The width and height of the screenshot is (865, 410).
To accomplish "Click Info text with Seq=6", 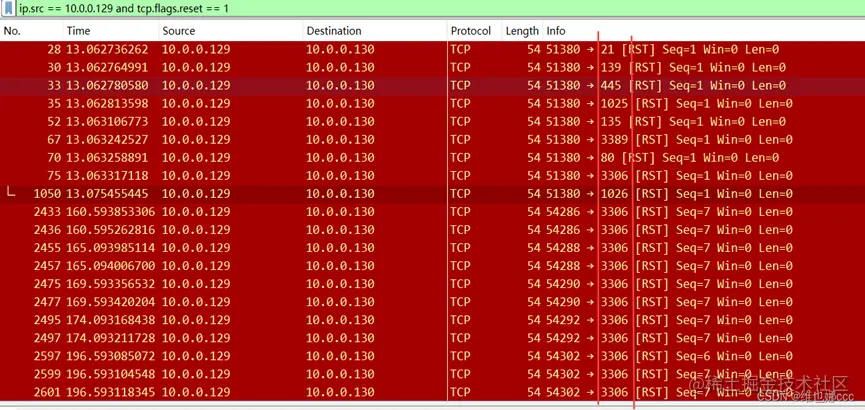I will 669,356.
